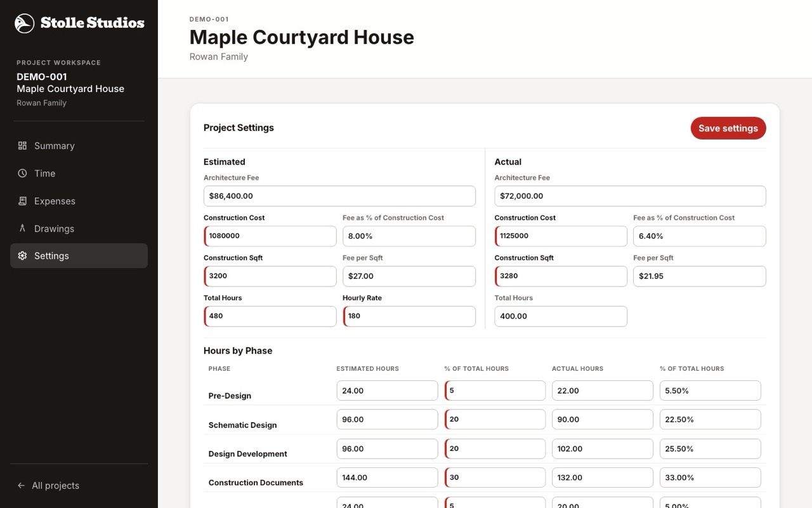Focus Estimated Construction Cost input 1080000
Image resolution: width=812 pixels, height=508 pixels.
[270, 236]
